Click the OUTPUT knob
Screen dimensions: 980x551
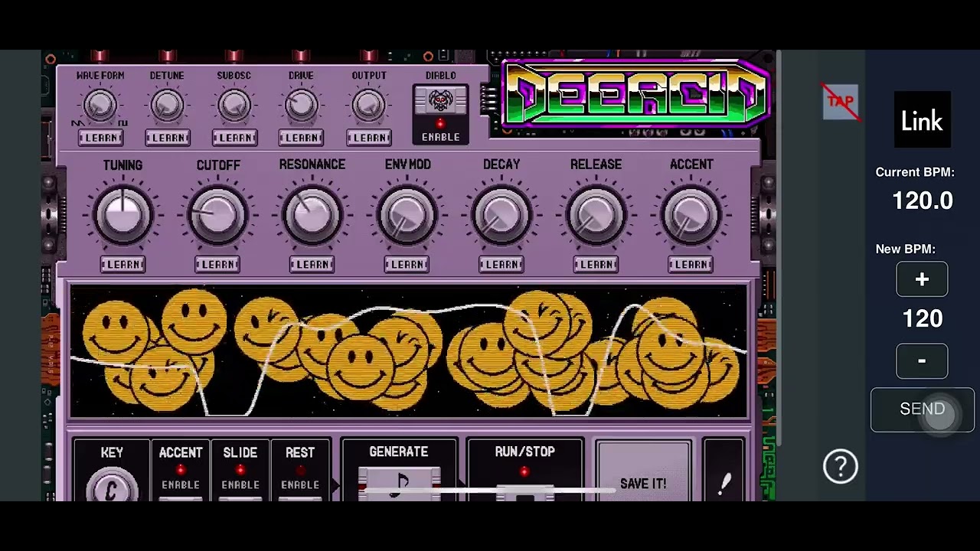point(368,106)
